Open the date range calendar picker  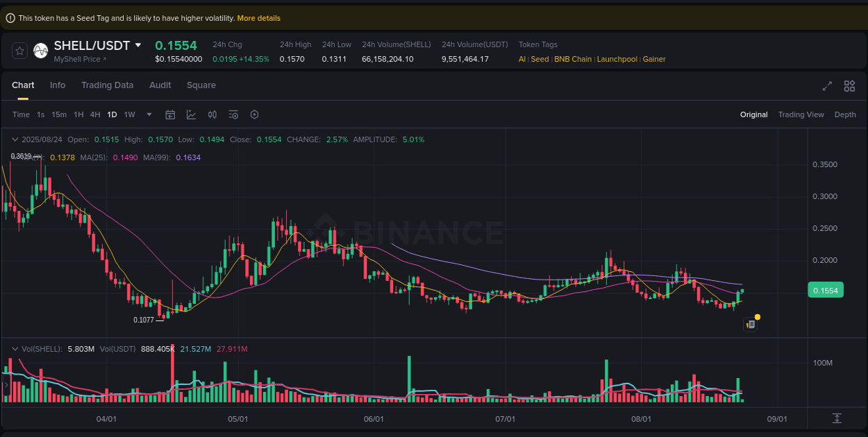[170, 114]
